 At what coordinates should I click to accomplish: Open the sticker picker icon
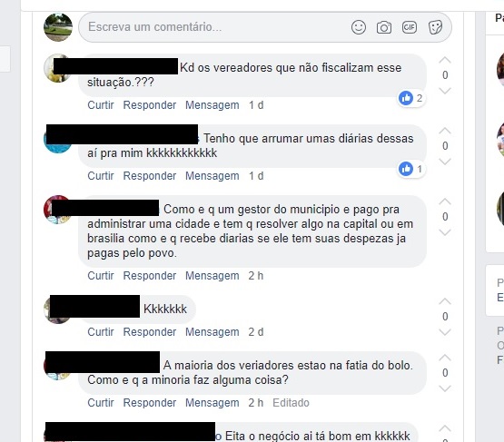click(x=435, y=27)
